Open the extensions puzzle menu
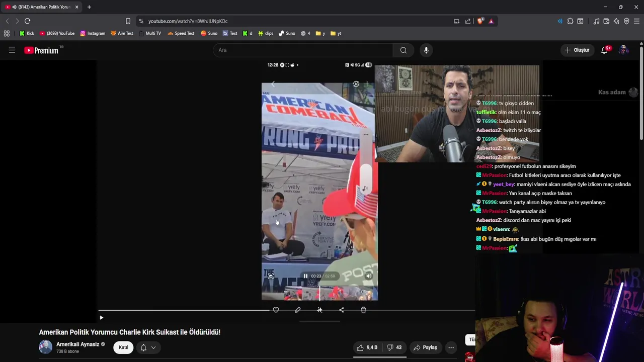 click(x=570, y=21)
